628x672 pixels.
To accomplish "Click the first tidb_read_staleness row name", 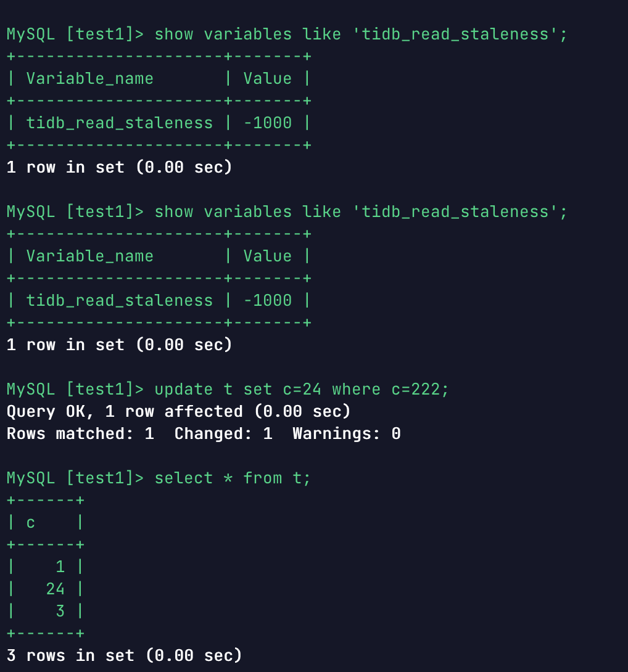I will [119, 123].
